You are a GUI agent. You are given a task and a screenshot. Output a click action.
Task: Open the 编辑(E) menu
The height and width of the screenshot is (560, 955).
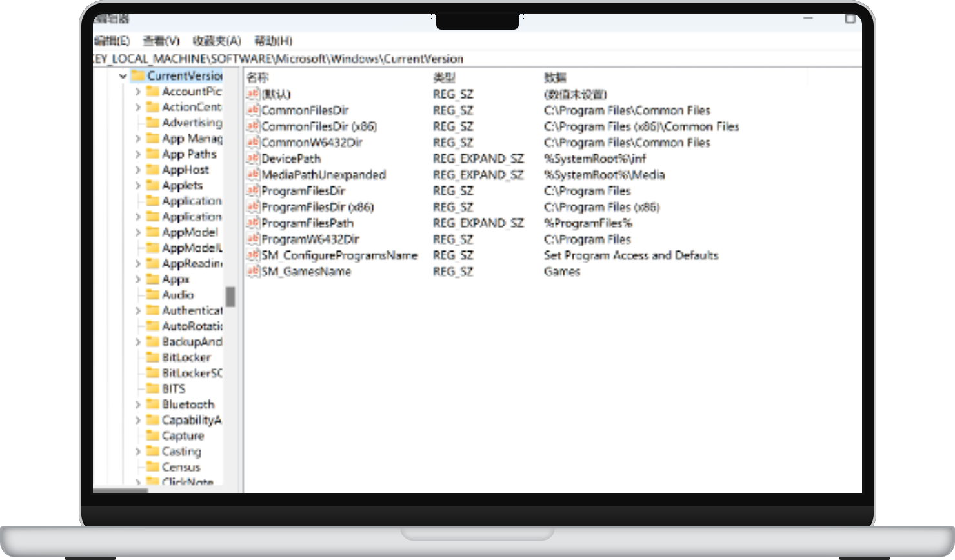pos(112,41)
